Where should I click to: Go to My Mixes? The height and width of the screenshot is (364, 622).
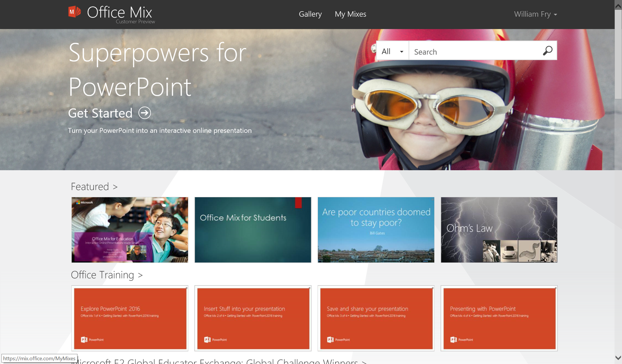350,14
